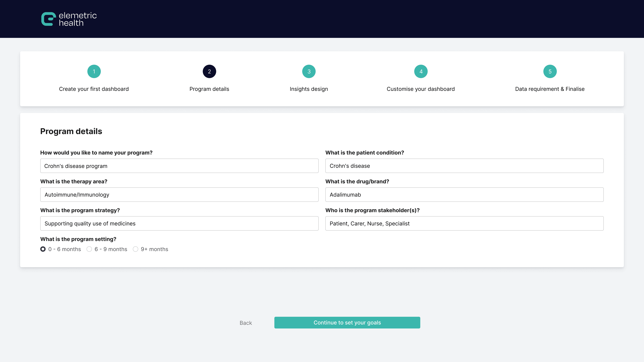The height and width of the screenshot is (362, 644).
Task: Select the 0 - 6 months radio
Action: (43, 249)
